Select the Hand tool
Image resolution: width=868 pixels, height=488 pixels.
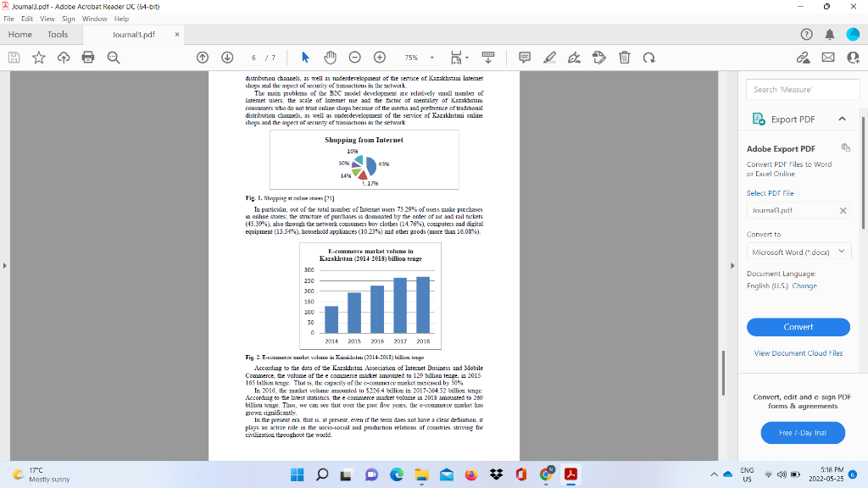[x=331, y=57]
